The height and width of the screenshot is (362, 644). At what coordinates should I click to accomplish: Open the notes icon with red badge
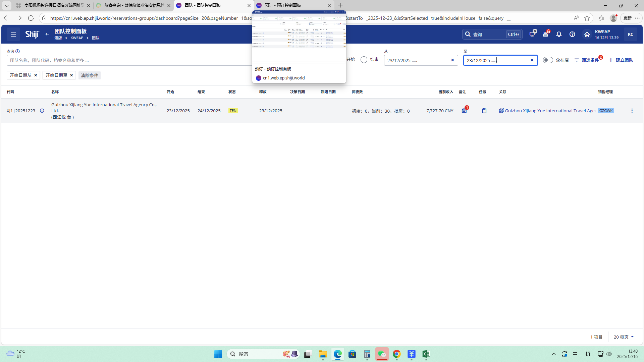[x=464, y=111]
